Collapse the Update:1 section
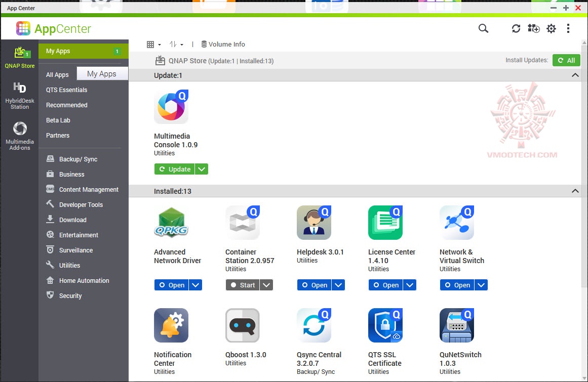The height and width of the screenshot is (382, 588). (575, 75)
